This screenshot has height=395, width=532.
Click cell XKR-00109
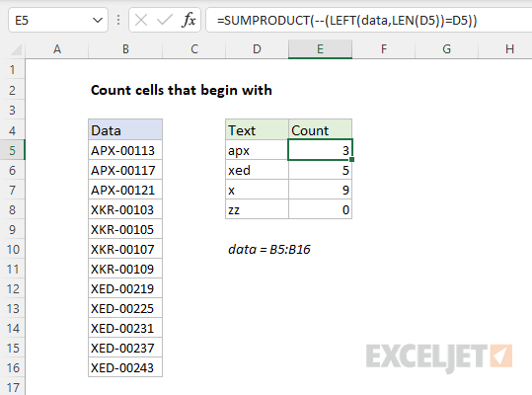[x=125, y=269]
